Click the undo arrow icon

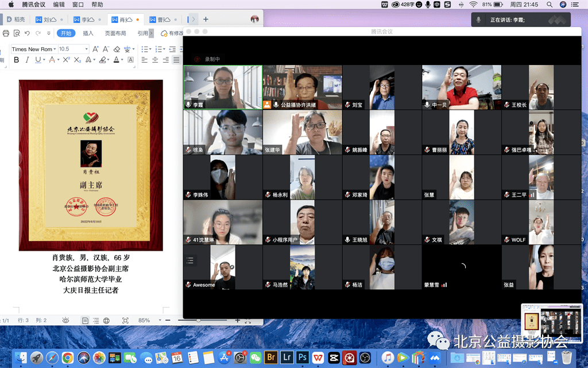tap(28, 33)
